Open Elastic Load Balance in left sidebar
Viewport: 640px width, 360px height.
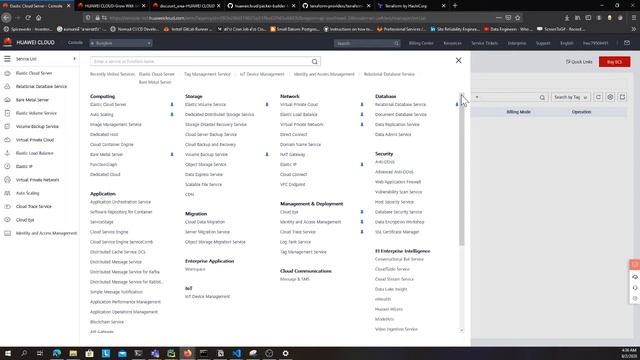[x=34, y=153]
